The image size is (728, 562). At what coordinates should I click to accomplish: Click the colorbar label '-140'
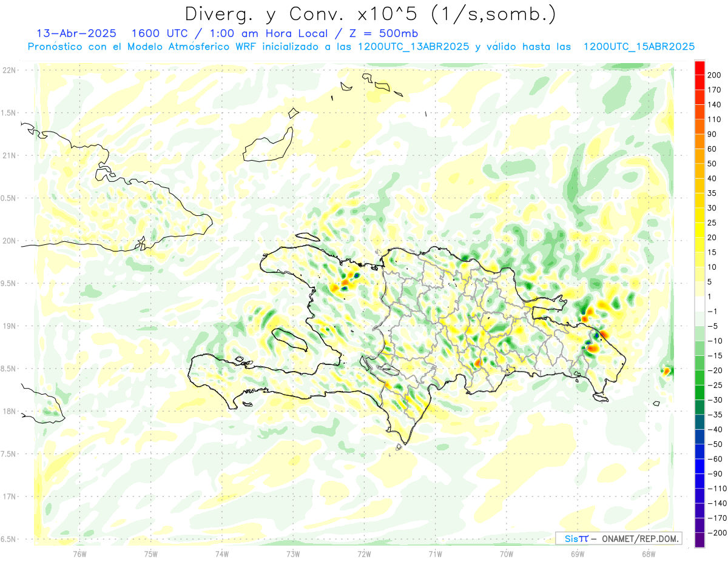pos(718,503)
